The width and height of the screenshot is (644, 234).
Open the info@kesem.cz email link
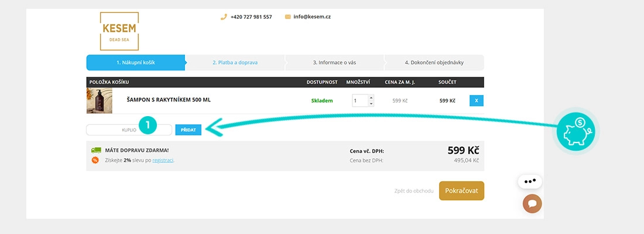(x=311, y=17)
